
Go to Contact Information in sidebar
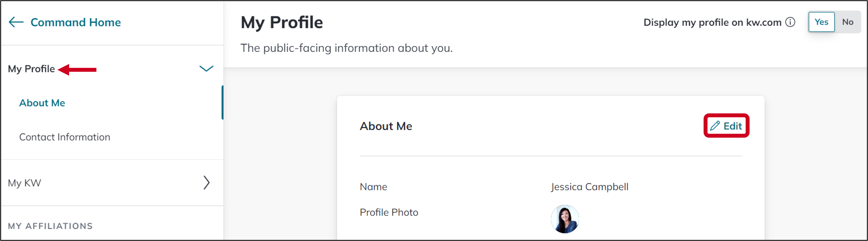[x=65, y=137]
